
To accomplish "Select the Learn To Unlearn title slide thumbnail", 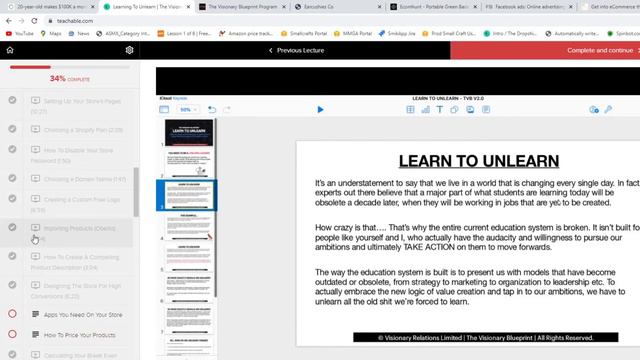I will (189, 133).
